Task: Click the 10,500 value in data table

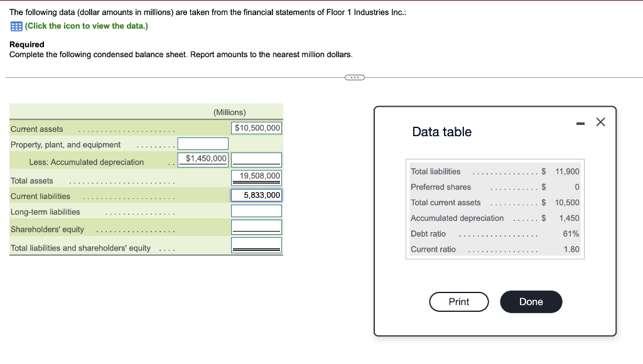Action: coord(567,203)
